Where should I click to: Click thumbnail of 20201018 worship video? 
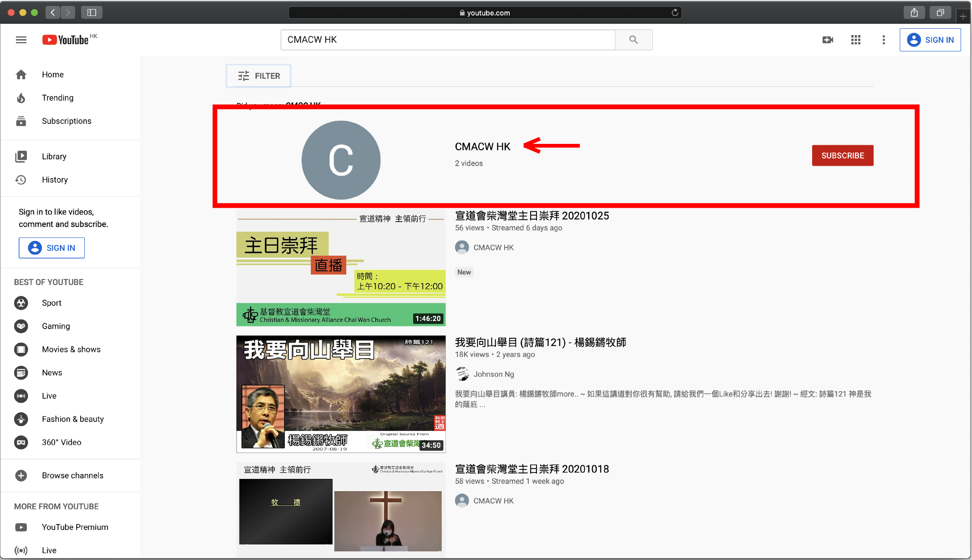(x=341, y=509)
